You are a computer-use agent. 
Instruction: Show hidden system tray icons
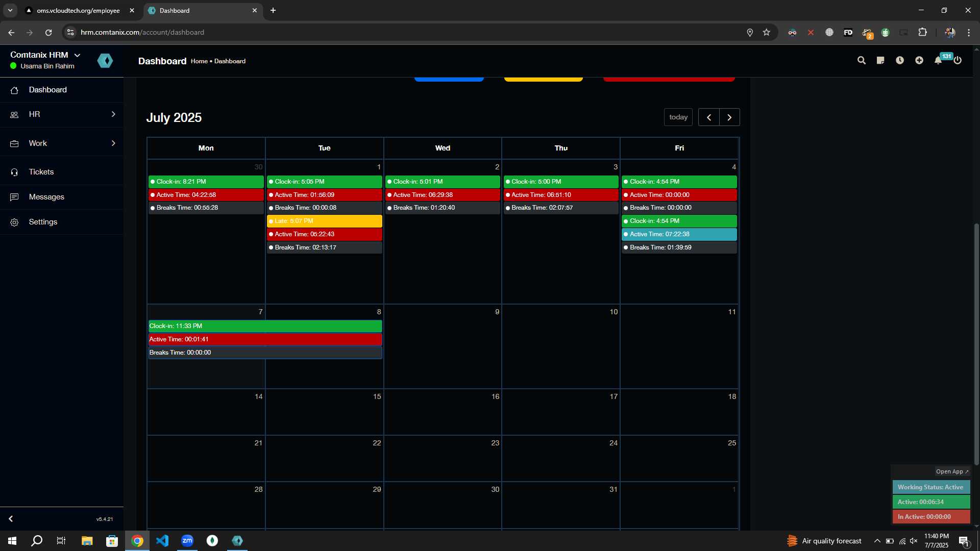[877, 541]
